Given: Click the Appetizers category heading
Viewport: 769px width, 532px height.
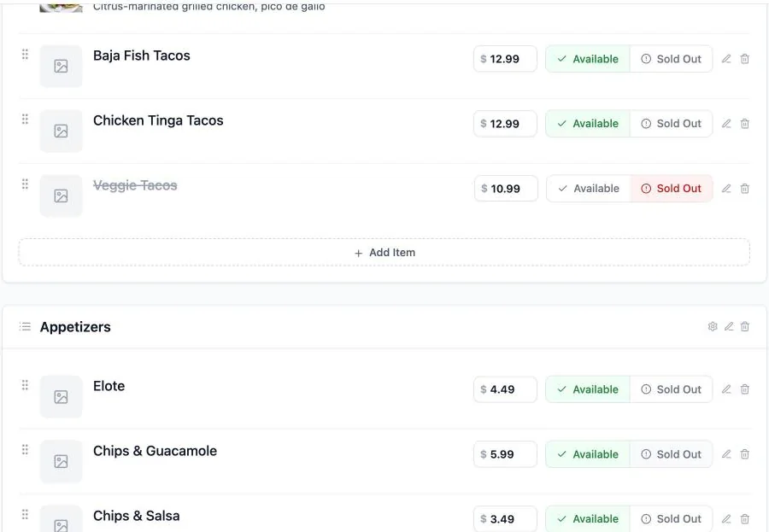Looking at the screenshot, I should (x=75, y=327).
